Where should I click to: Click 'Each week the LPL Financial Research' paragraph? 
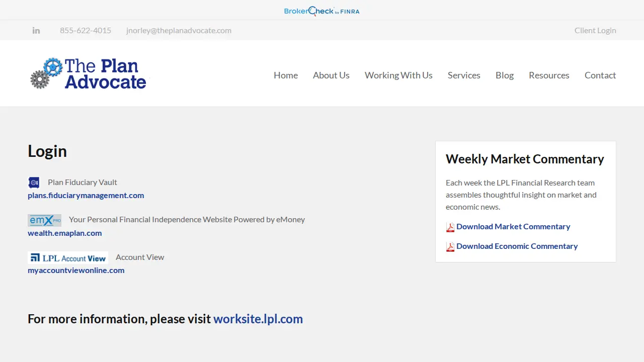coord(521,195)
